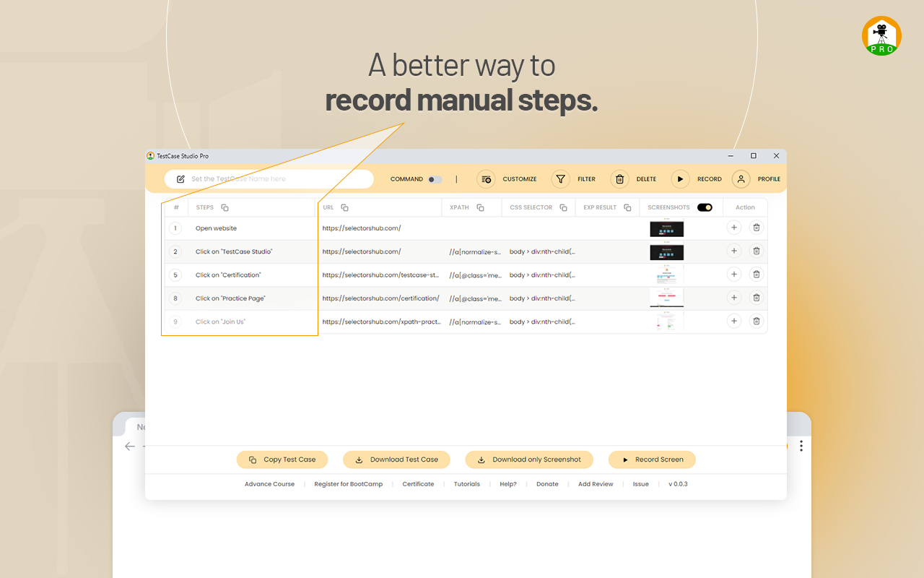Disable the SCREENSHOTS toggle

click(705, 207)
